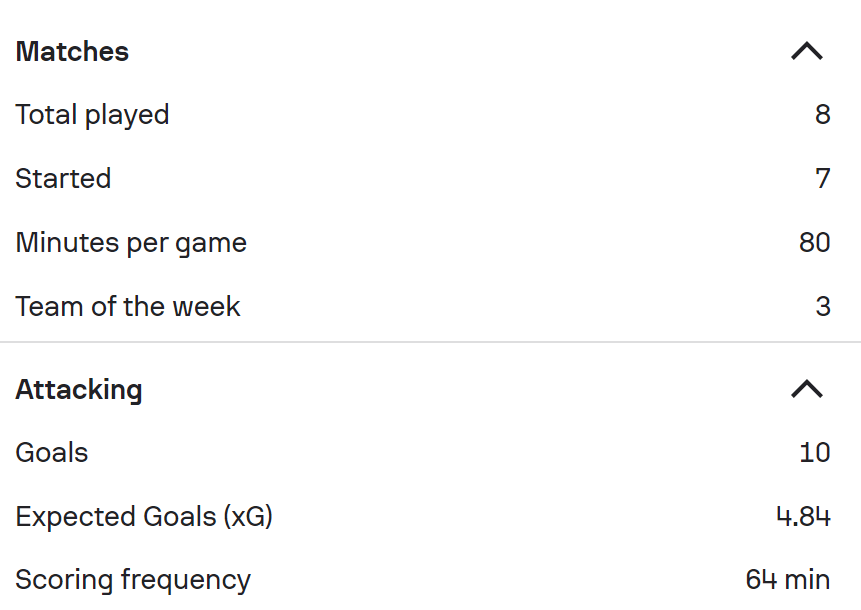Screen dimensions: 861x610
Task: Select Minutes per game label
Action: coord(131,243)
